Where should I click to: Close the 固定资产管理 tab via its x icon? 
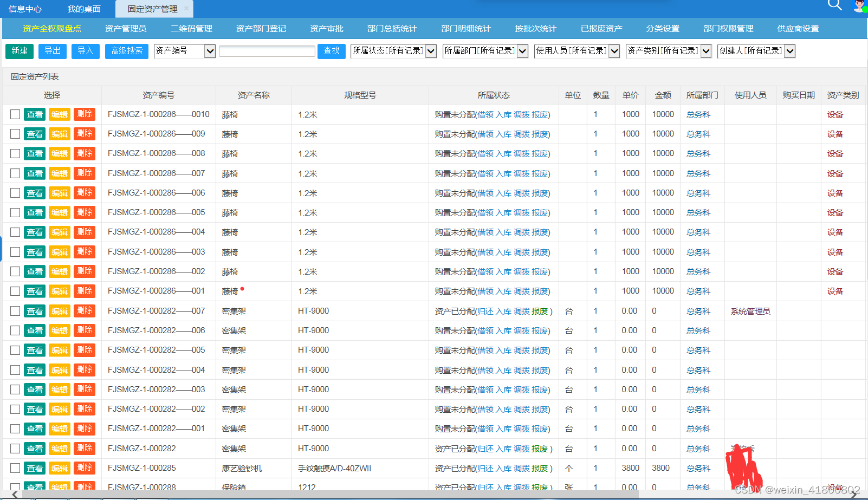186,9
